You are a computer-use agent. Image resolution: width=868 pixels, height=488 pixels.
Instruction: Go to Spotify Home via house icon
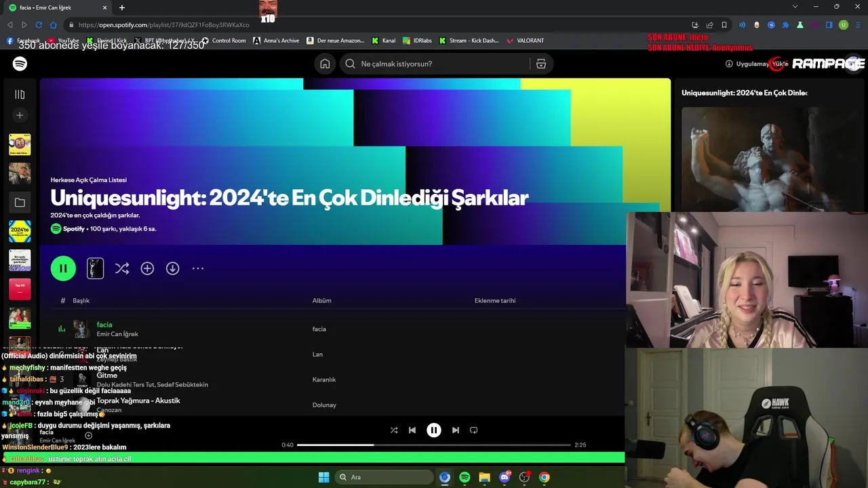(x=325, y=64)
